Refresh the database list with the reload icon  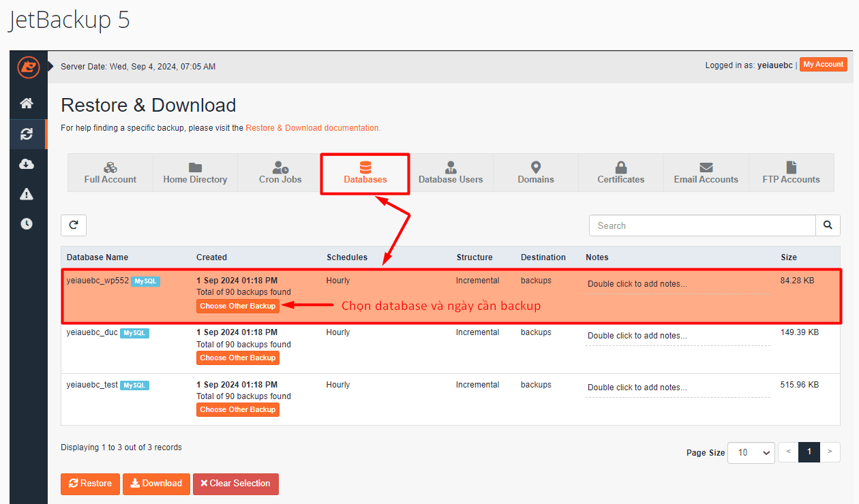coord(73,225)
